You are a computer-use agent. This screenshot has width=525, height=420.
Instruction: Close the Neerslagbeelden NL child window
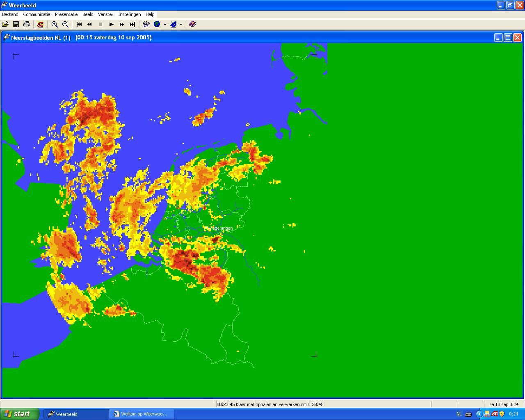tap(517, 38)
